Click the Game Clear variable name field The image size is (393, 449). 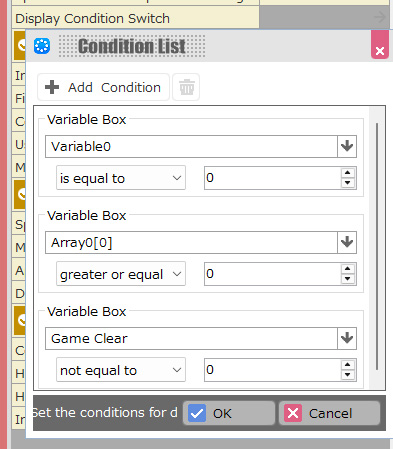pos(191,338)
